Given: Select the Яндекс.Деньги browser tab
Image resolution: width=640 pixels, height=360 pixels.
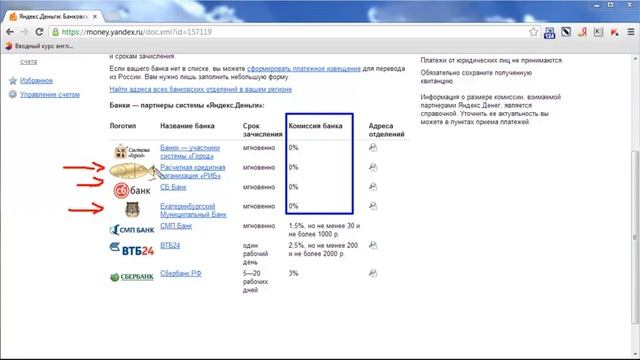Looking at the screenshot, I should pyautogui.click(x=53, y=17).
